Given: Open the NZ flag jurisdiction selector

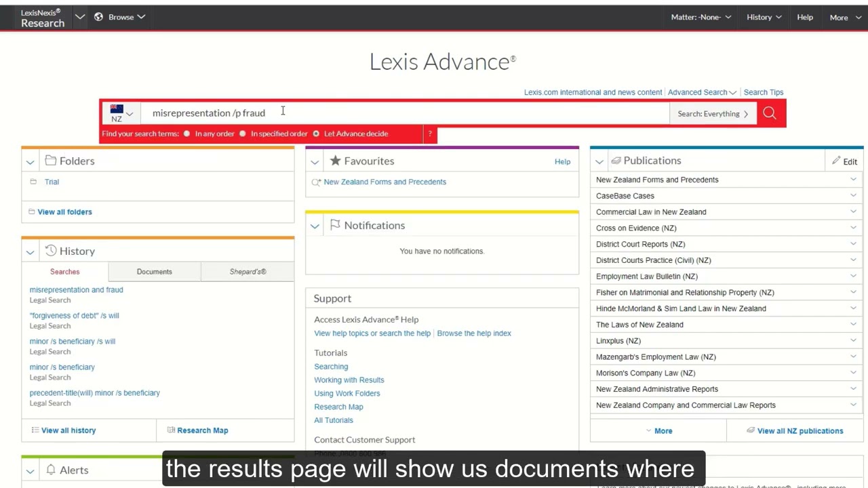Looking at the screenshot, I should pos(121,113).
